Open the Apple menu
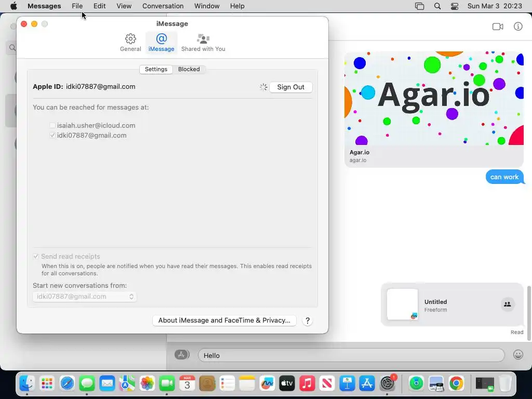The width and height of the screenshot is (532, 399). point(14,6)
